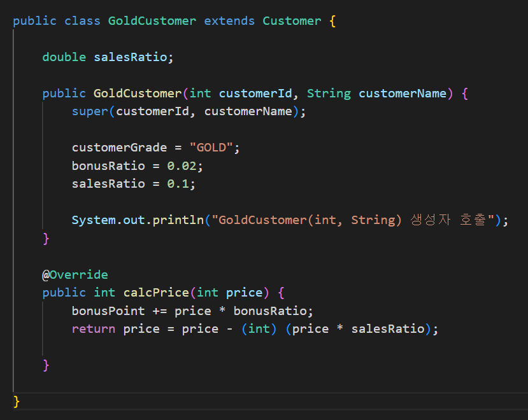Click the closing yellow brace of the class

click(x=17, y=402)
